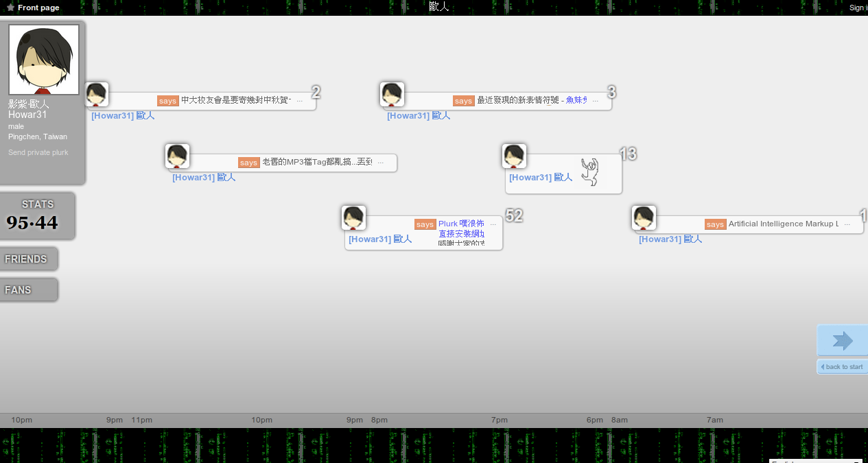
Task: Open the 魚妹 link in the plurk
Action: 576,100
